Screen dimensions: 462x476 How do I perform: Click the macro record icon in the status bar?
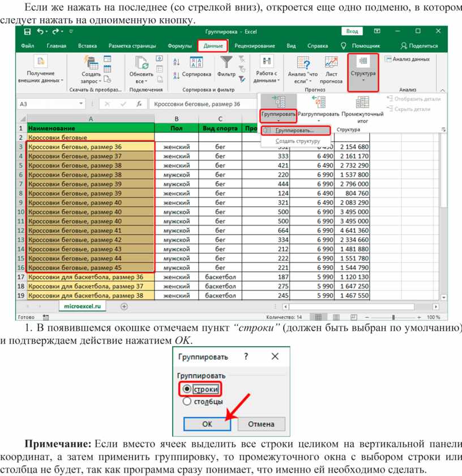(x=46, y=317)
